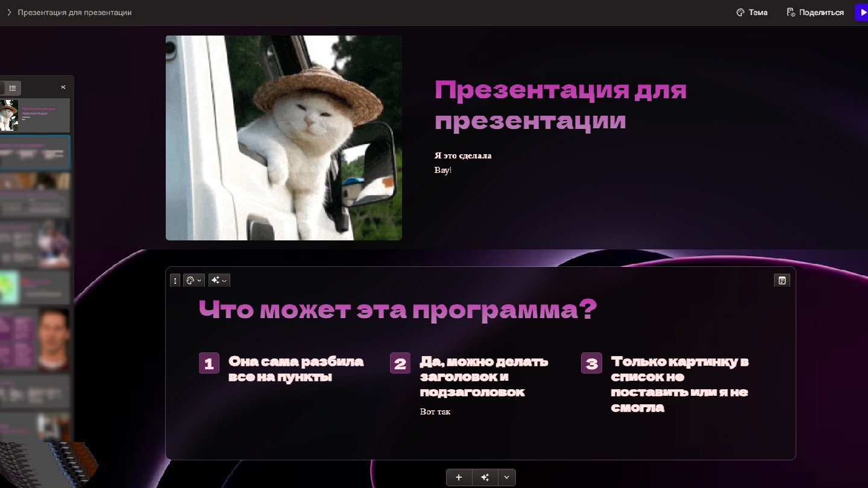Select the thumbnail with the green map image
Viewport: 868px width, 488px height.
coord(34,287)
